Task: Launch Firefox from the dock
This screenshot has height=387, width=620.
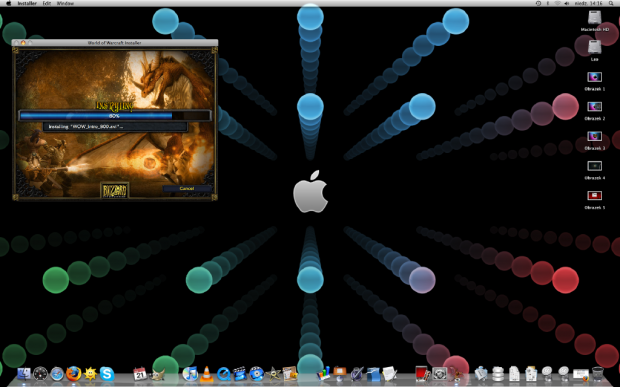Action: click(74, 373)
